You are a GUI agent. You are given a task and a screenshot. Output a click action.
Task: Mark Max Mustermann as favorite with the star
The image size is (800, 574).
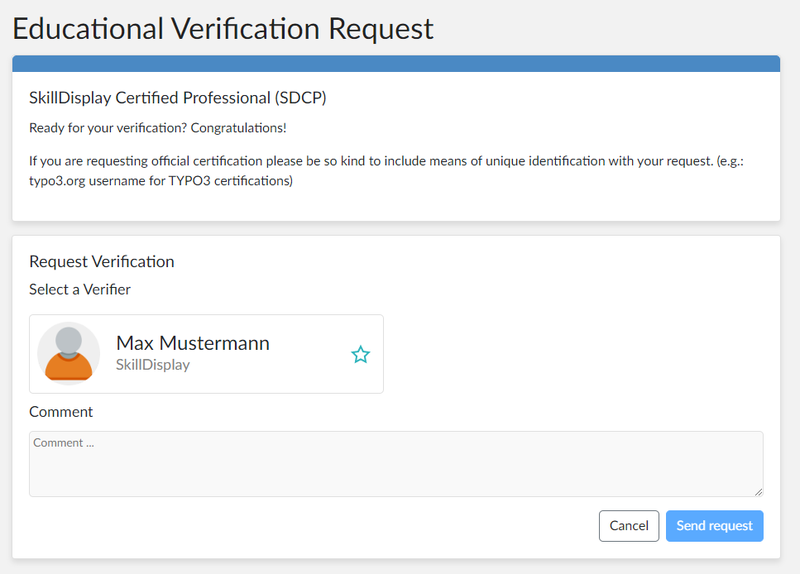pos(361,354)
